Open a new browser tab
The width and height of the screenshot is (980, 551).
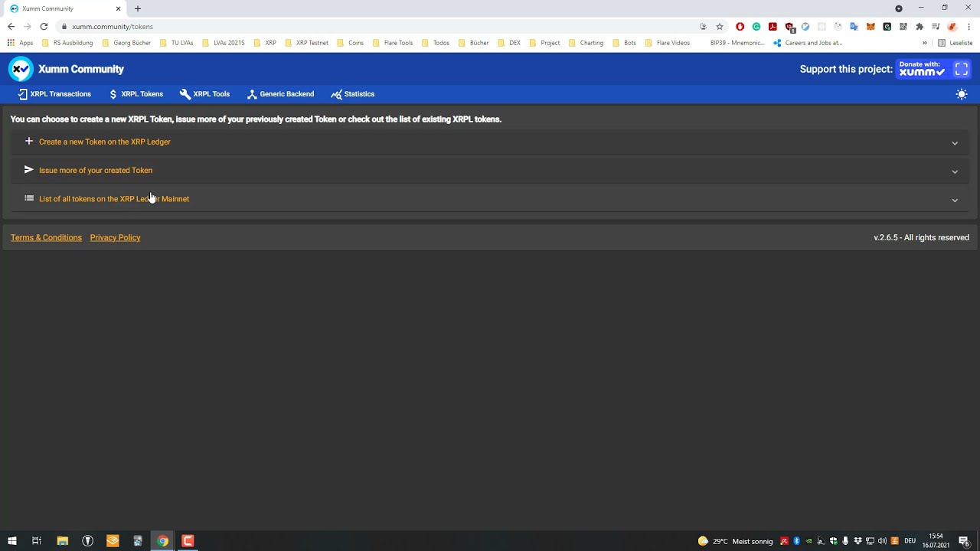[138, 8]
